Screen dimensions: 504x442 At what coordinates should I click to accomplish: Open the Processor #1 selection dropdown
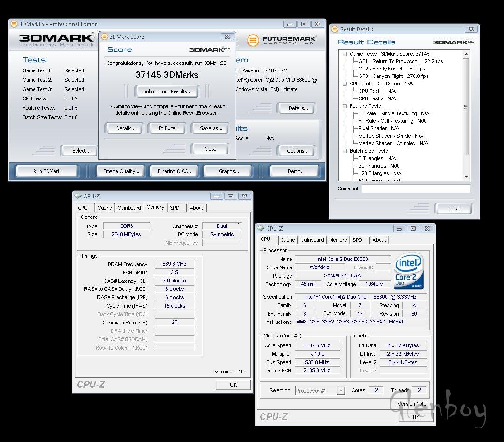tap(341, 391)
